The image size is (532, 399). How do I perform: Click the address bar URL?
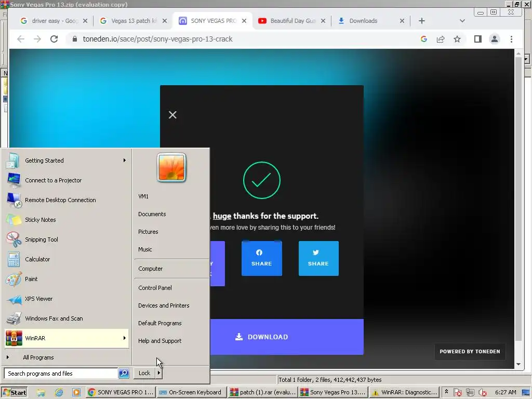tap(157, 39)
